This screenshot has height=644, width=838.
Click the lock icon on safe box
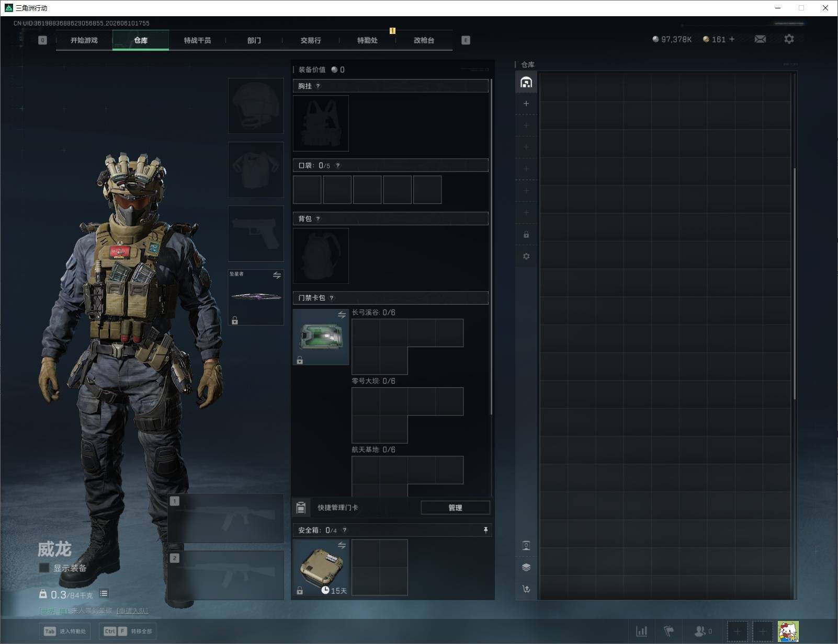[300, 591]
